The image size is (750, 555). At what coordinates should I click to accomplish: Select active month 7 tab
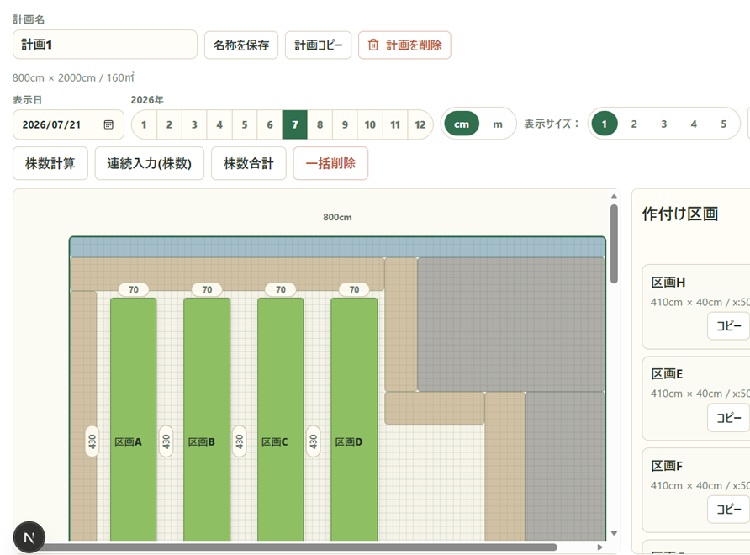(295, 125)
